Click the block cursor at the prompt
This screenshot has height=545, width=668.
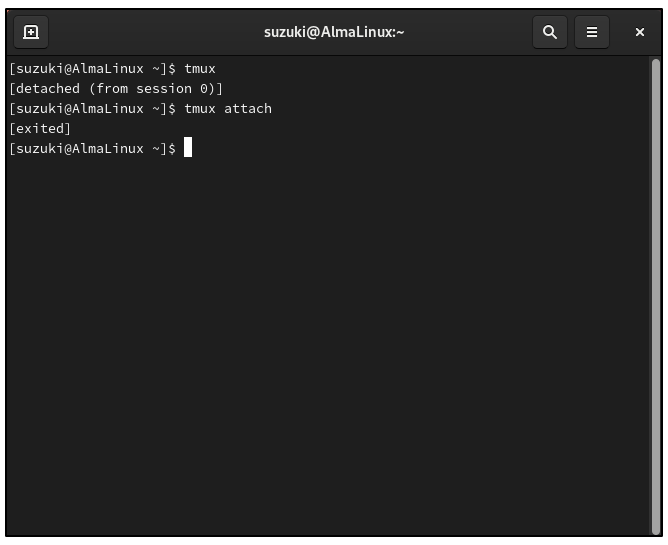pyautogui.click(x=188, y=148)
